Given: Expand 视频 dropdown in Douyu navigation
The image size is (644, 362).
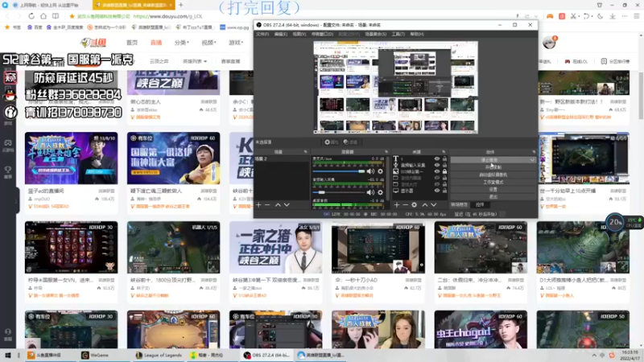Looking at the screenshot, I should pyautogui.click(x=208, y=43).
